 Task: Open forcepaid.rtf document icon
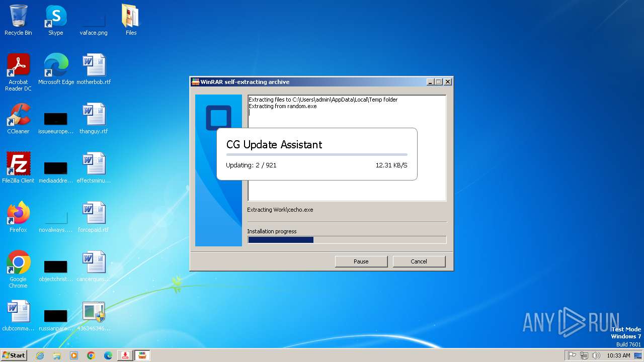pos(94,217)
